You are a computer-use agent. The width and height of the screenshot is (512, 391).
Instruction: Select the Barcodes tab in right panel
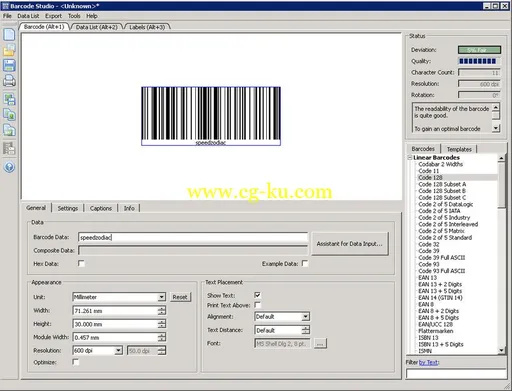point(423,149)
